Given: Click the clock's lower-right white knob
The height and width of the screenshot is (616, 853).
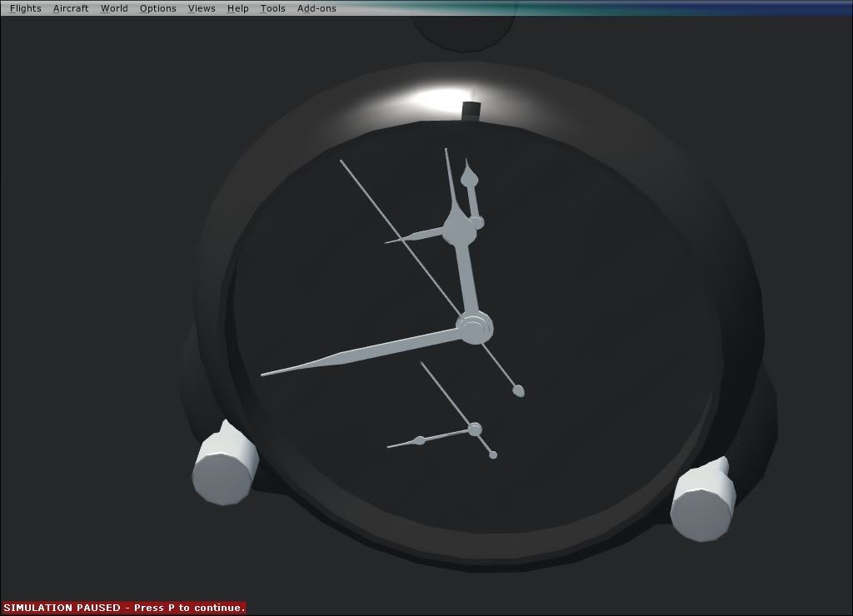Looking at the screenshot, I should [x=702, y=499].
